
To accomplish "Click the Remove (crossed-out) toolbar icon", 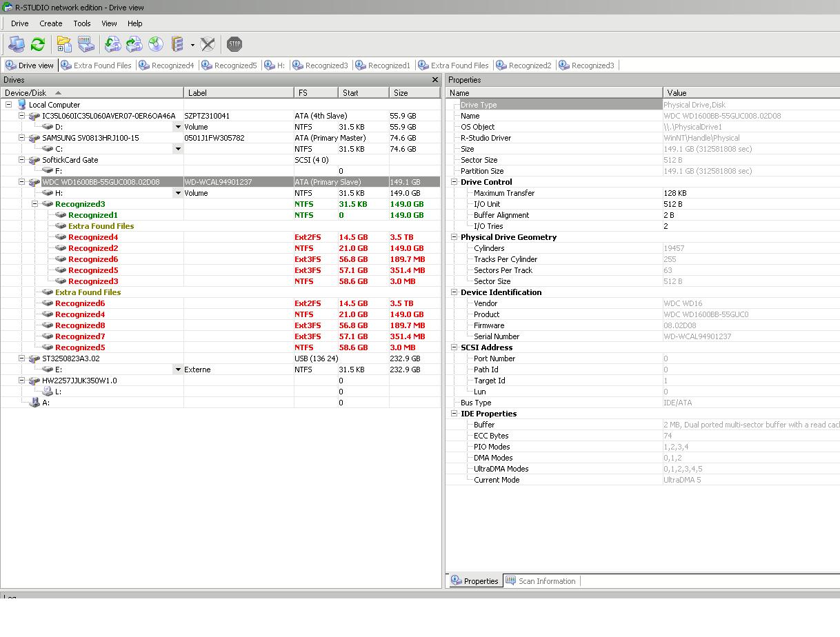I will (x=208, y=44).
